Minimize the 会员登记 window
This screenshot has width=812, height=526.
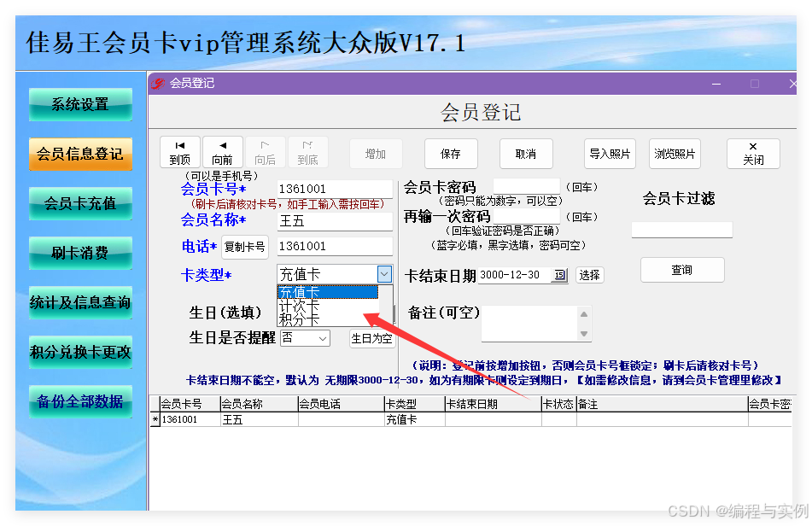716,84
